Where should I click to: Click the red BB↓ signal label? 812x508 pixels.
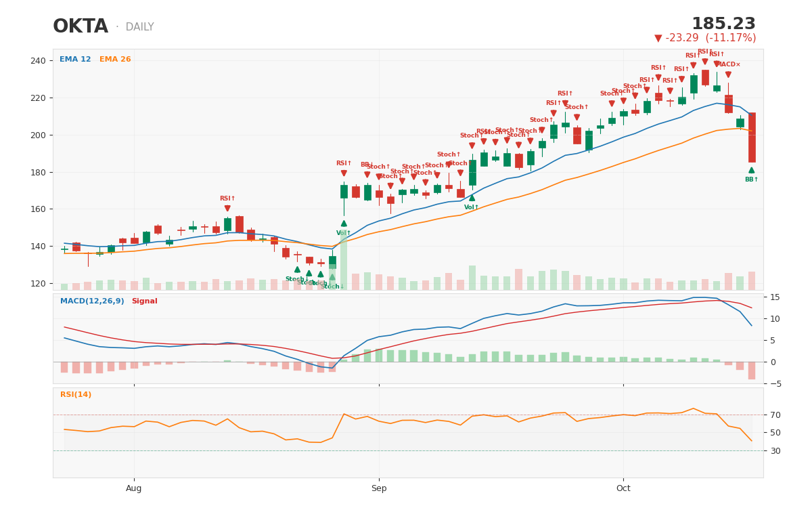[x=367, y=165]
